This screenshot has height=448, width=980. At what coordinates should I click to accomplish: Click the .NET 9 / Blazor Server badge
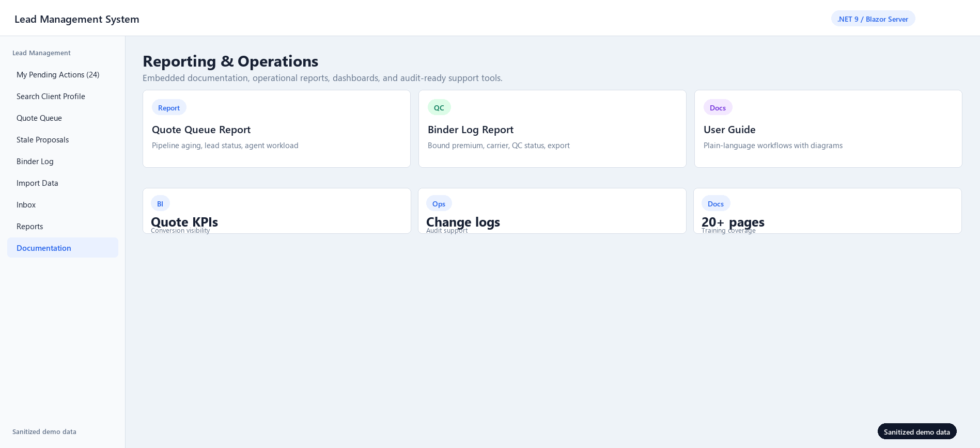[x=873, y=19]
